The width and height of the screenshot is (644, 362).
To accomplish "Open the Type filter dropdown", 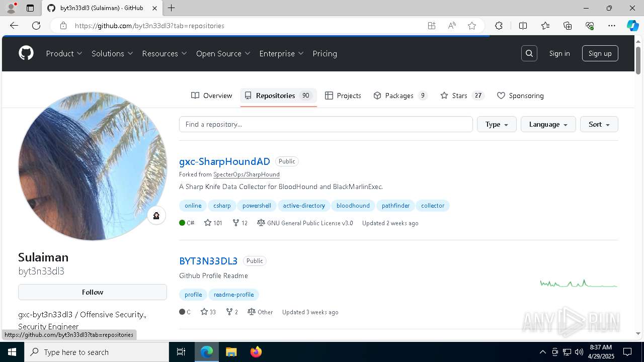I will click(x=497, y=124).
